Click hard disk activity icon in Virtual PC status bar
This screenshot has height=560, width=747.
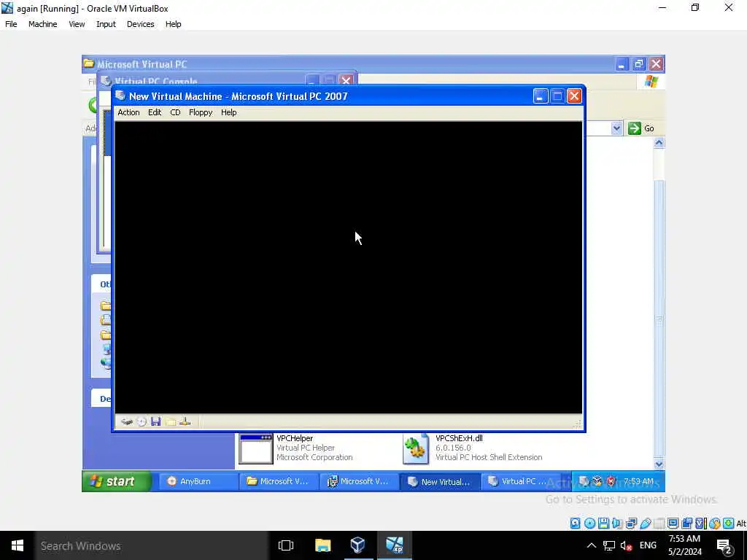tap(127, 421)
